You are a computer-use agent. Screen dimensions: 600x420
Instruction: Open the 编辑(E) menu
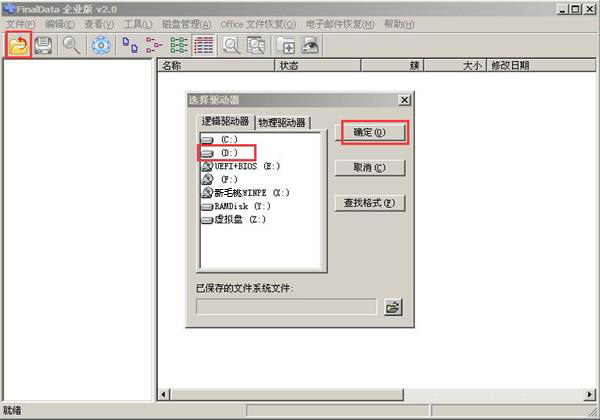[60, 24]
